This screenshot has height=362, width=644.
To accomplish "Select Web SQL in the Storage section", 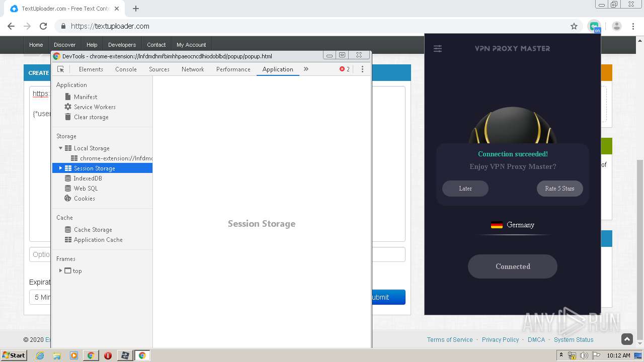I will (86, 189).
